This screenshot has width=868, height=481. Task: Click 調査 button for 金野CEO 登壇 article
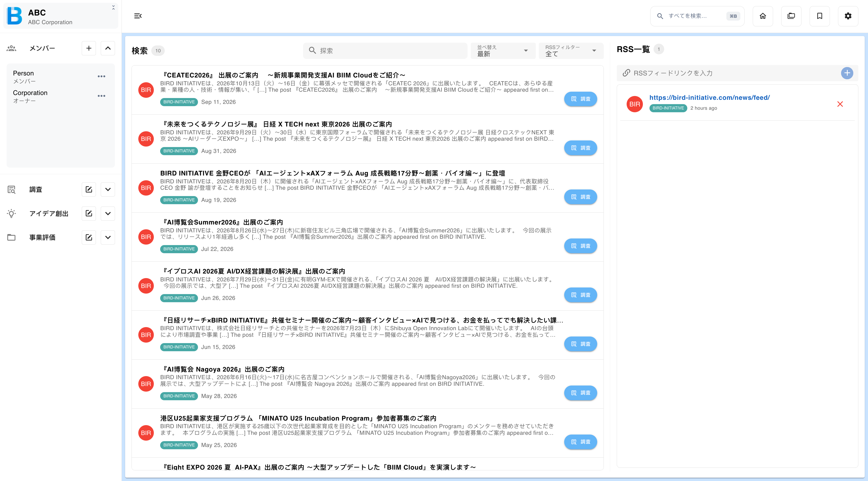coord(581,197)
